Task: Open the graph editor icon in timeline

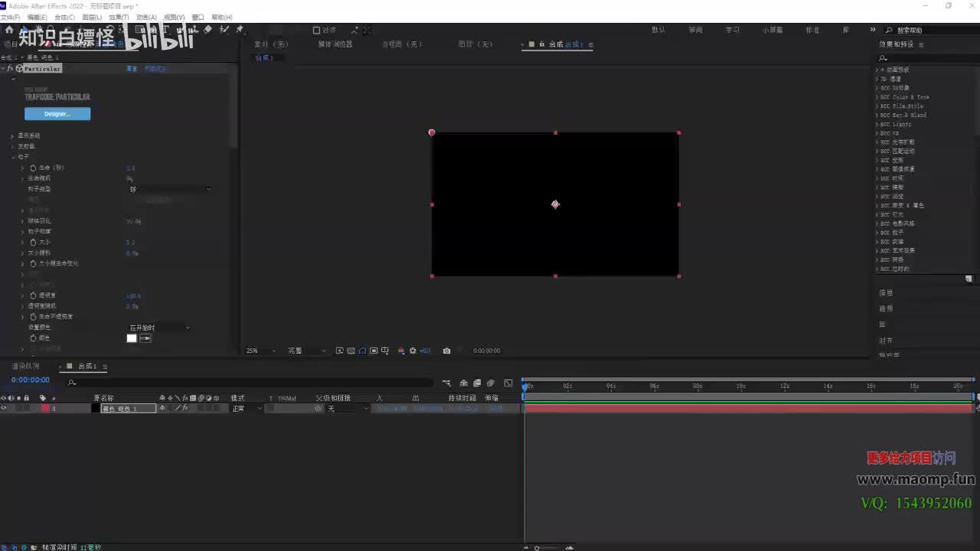Action: (508, 383)
